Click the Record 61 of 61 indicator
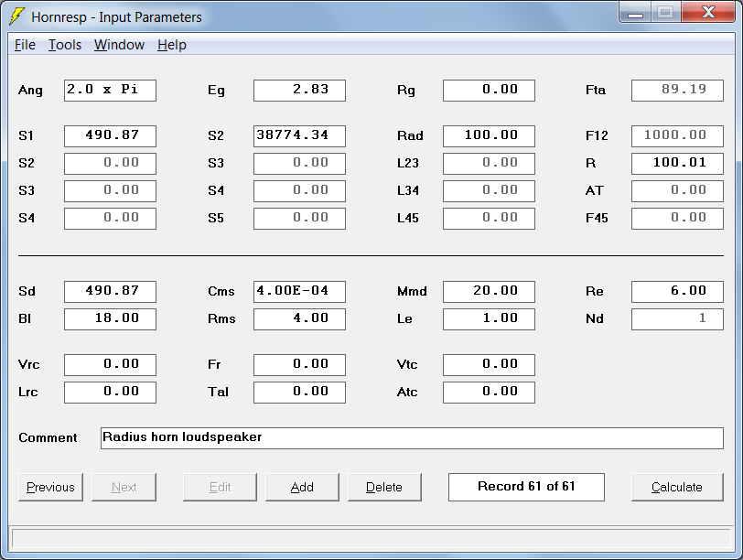Screen dimensions: 743x560 (x=526, y=487)
